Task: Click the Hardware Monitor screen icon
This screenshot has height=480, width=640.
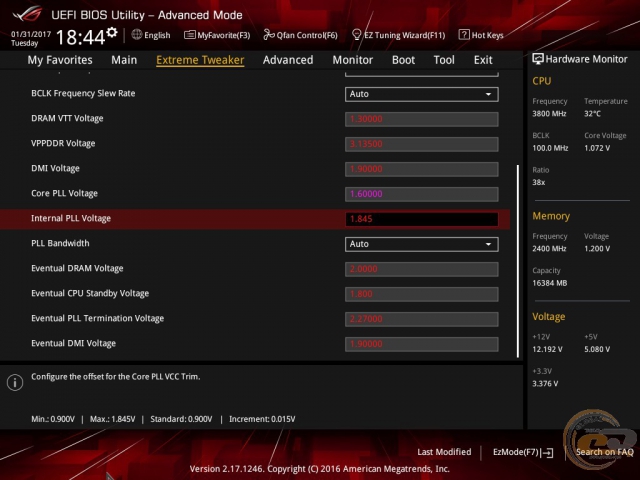Action: pyautogui.click(x=538, y=59)
